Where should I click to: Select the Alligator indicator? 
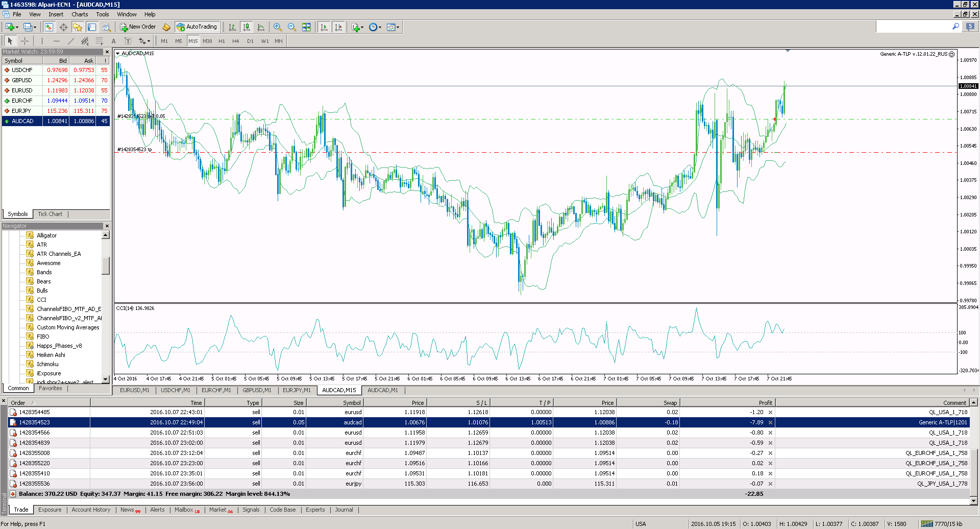pyautogui.click(x=46, y=235)
